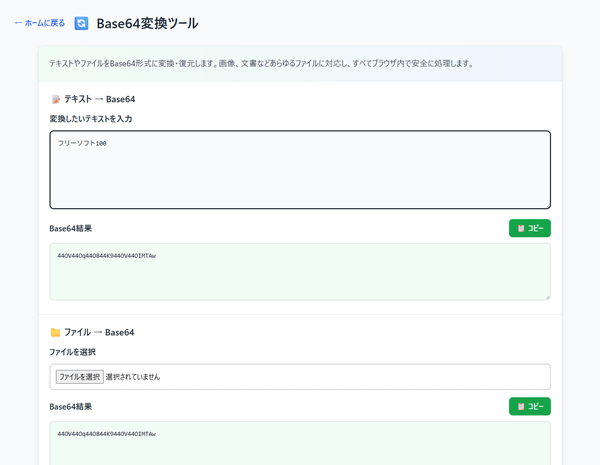Focus the text input containing フリーソフト100
This screenshot has width=600, height=465.
coord(300,169)
